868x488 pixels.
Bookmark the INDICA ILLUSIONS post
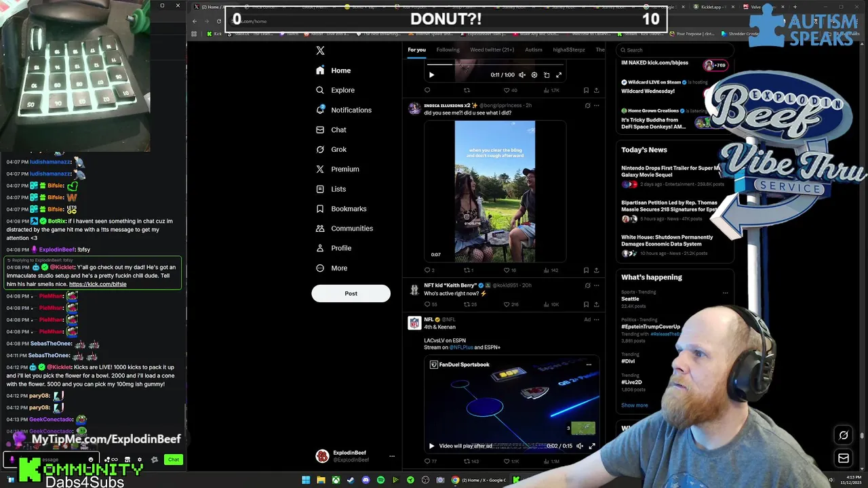pyautogui.click(x=586, y=270)
